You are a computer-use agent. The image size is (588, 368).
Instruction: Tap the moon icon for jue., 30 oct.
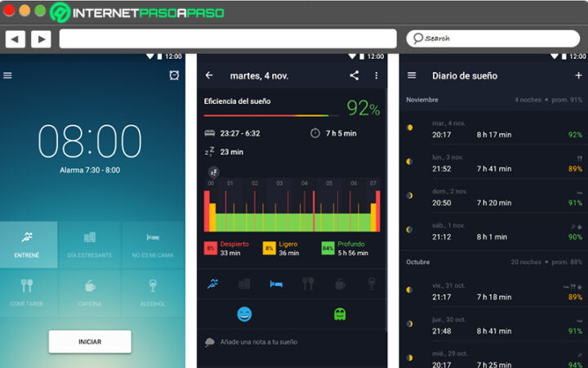coord(410,324)
